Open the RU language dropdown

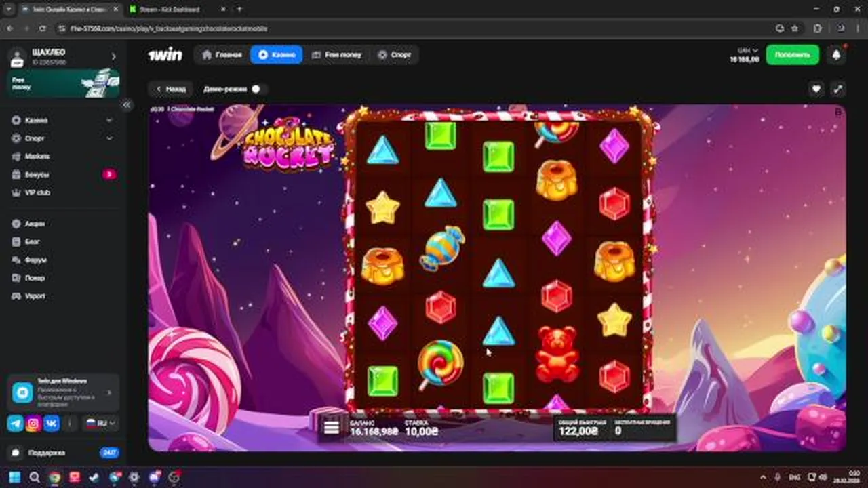[x=101, y=424]
